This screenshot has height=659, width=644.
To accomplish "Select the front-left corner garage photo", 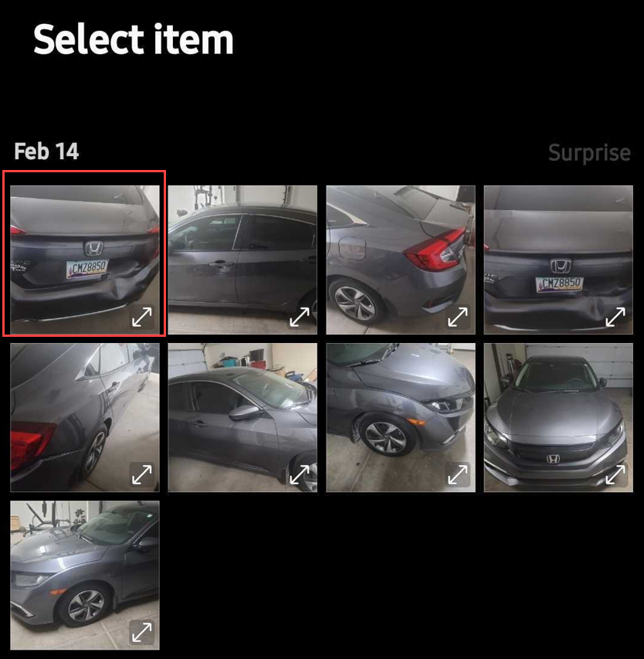I will [x=85, y=575].
